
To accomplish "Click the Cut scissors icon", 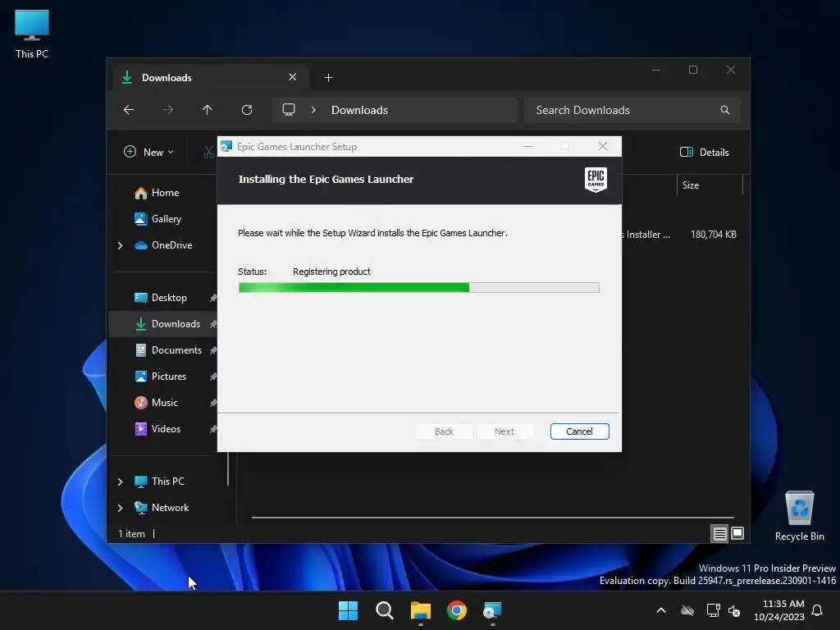I will [209, 152].
